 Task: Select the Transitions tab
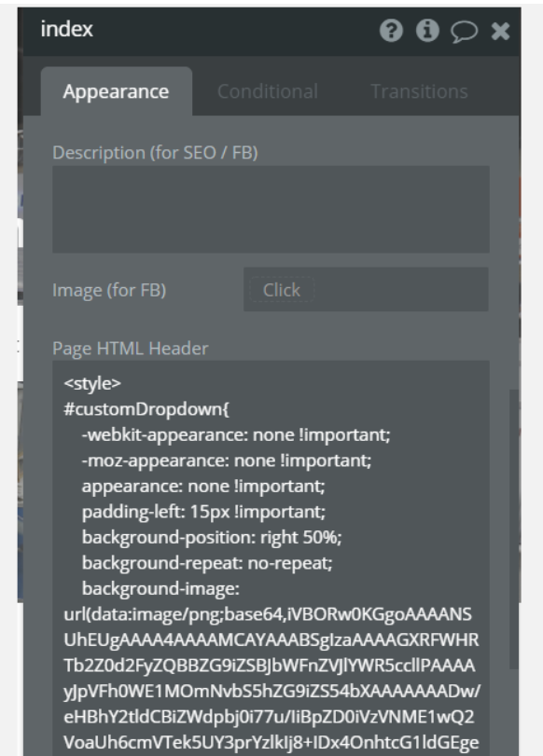(x=420, y=91)
